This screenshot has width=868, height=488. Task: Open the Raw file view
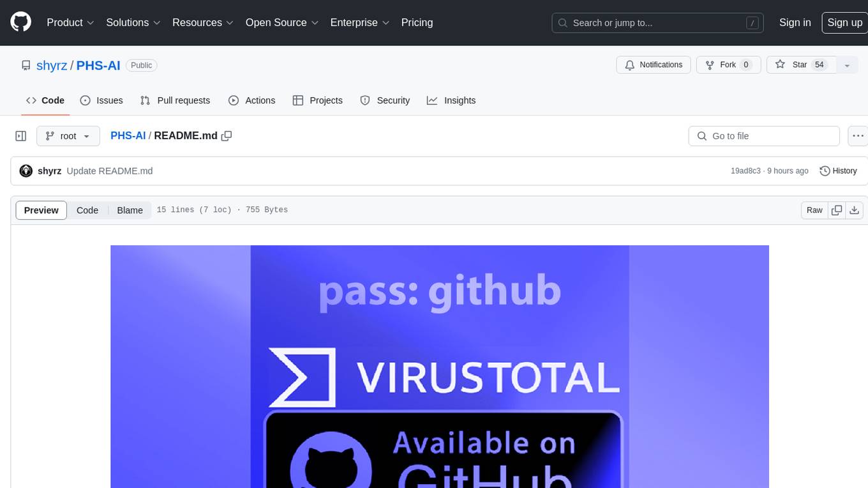point(814,210)
